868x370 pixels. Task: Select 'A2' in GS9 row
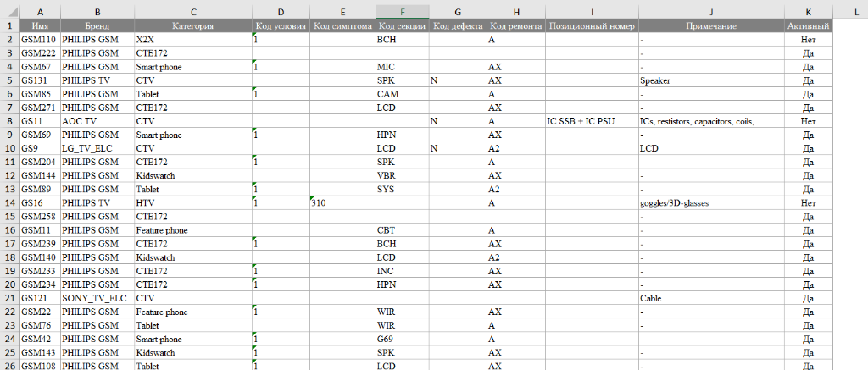click(x=516, y=149)
